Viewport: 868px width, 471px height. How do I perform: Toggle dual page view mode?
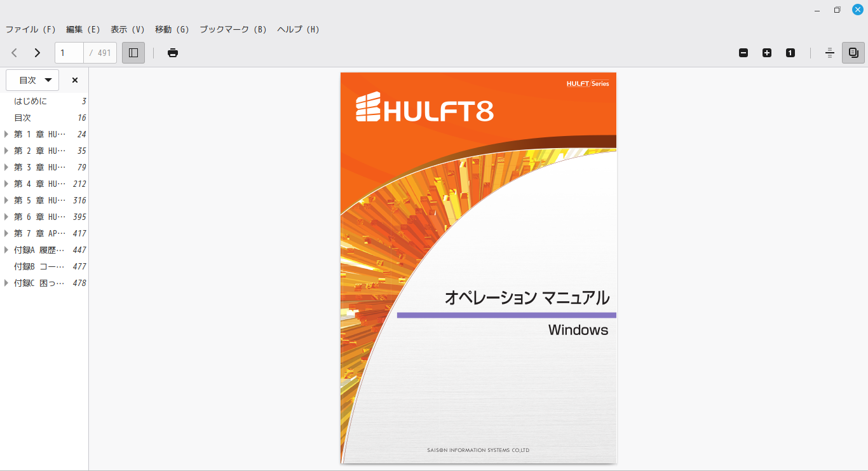[853, 53]
